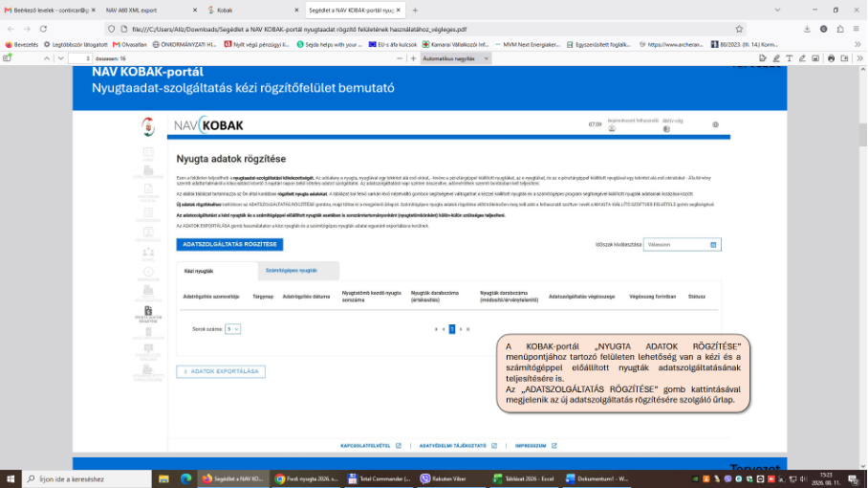Open the Bevezetés bookmark
Viewport: 868px width, 488px height.
[x=22, y=44]
